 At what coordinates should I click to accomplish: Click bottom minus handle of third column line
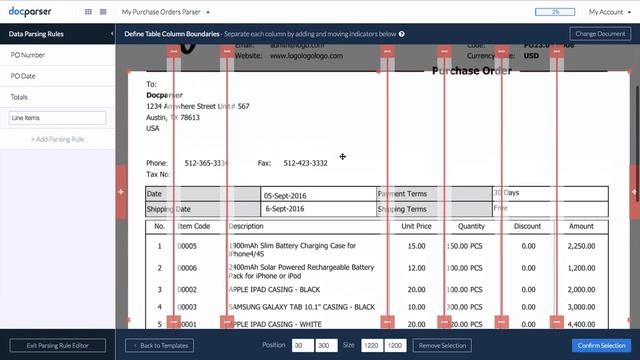coord(387,322)
